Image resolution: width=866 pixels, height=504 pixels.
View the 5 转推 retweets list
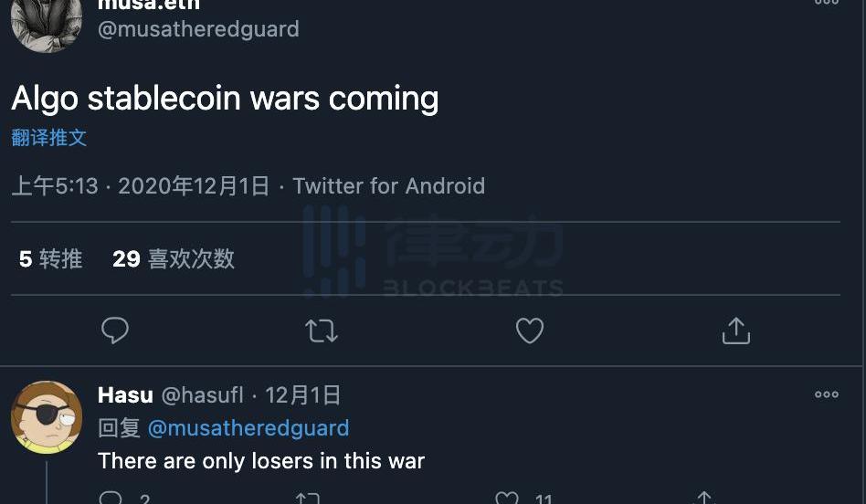[x=50, y=259]
